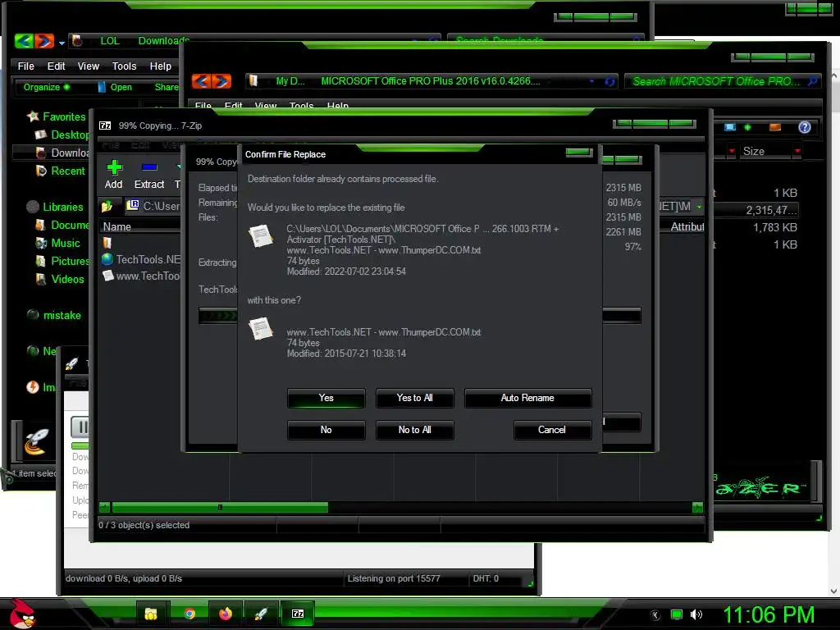This screenshot has height=630, width=840.
Task: Open File menu in Downloads window
Action: (x=25, y=66)
